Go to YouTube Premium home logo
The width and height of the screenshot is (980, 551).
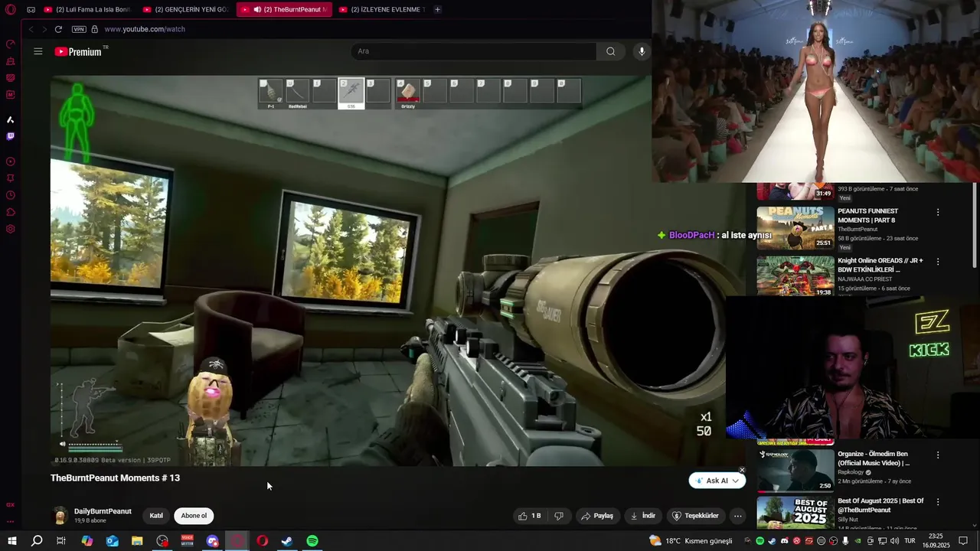point(78,51)
